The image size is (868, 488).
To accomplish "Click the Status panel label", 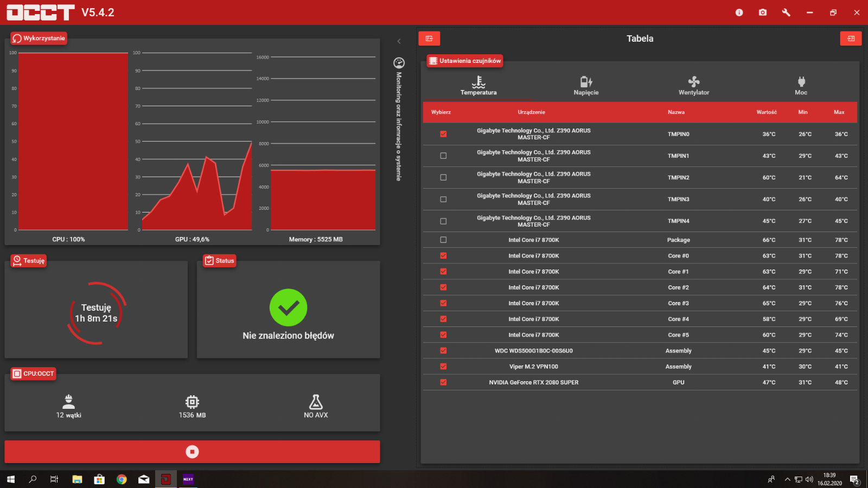I will [x=220, y=261].
